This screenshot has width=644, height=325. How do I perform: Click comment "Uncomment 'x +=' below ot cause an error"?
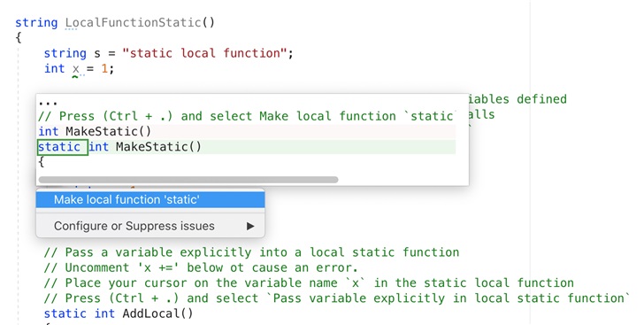pyautogui.click(x=201, y=267)
